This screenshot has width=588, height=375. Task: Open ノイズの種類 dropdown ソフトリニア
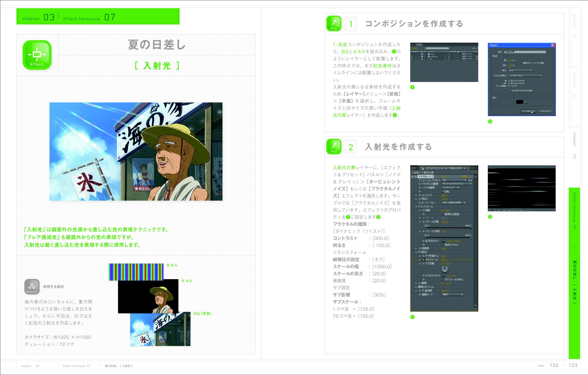coord(451,188)
